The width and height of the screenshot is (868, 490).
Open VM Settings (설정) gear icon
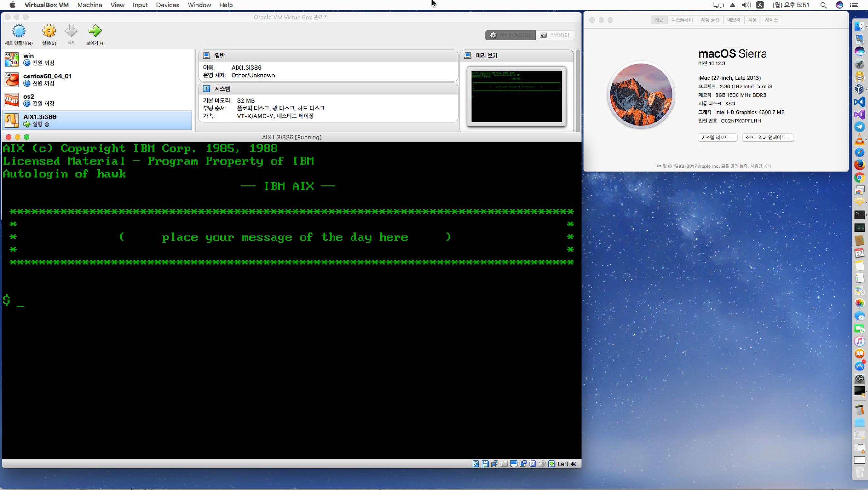(x=49, y=31)
